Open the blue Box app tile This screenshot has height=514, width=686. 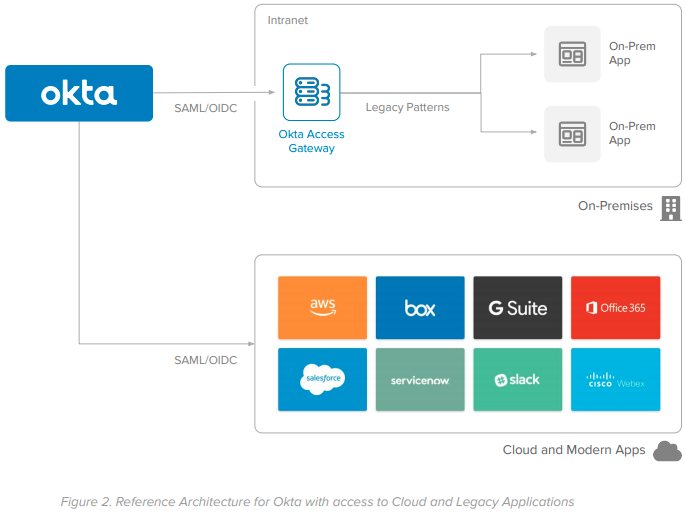pyautogui.click(x=420, y=307)
